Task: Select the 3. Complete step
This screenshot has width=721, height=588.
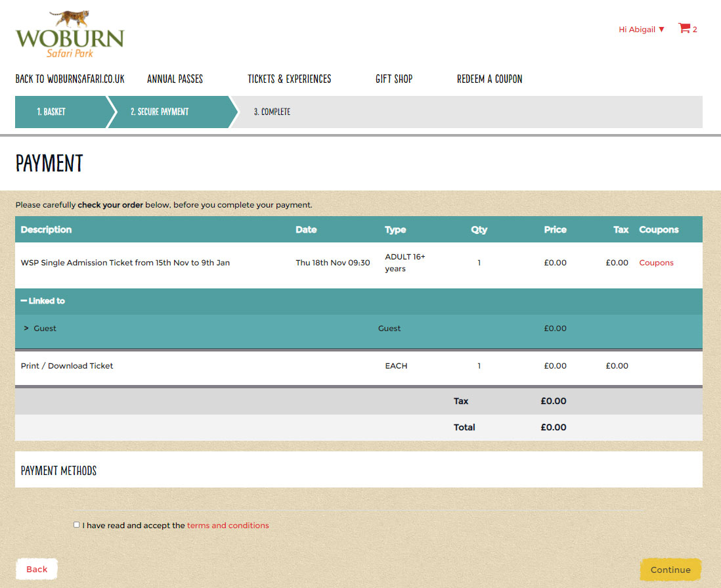Action: click(273, 112)
